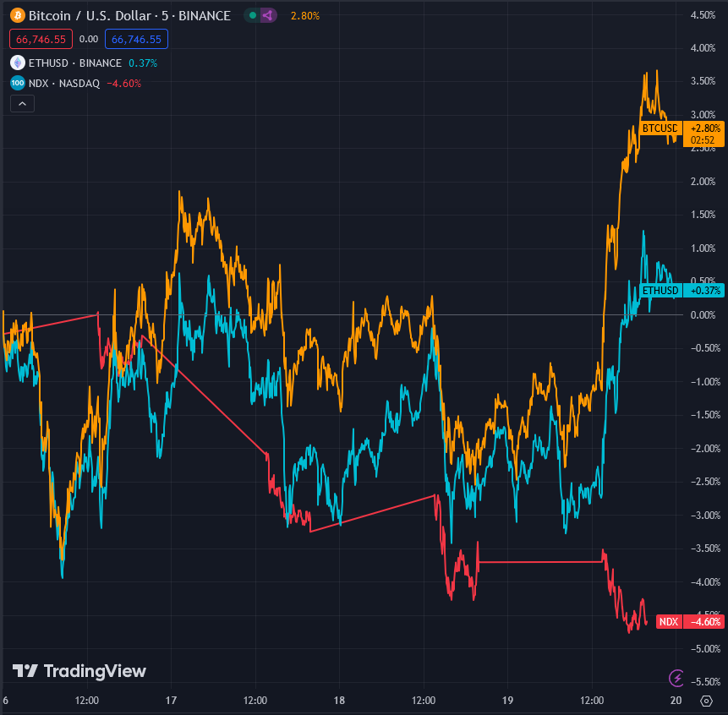
Task: Click the 19 date label on time axis
Action: tap(507, 700)
